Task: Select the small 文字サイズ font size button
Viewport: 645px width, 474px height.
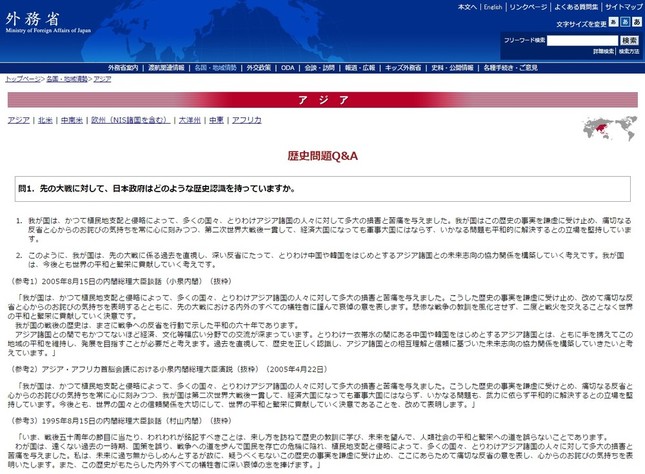Action: [613, 22]
